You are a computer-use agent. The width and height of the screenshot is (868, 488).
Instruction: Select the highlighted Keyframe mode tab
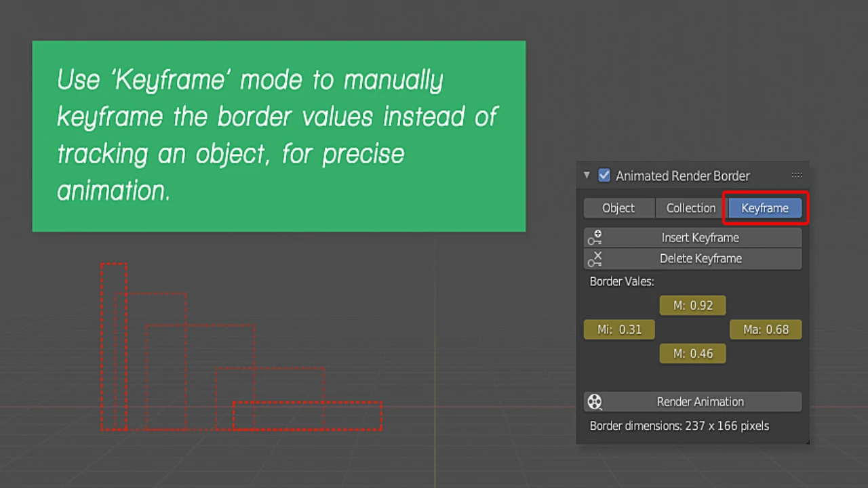764,208
